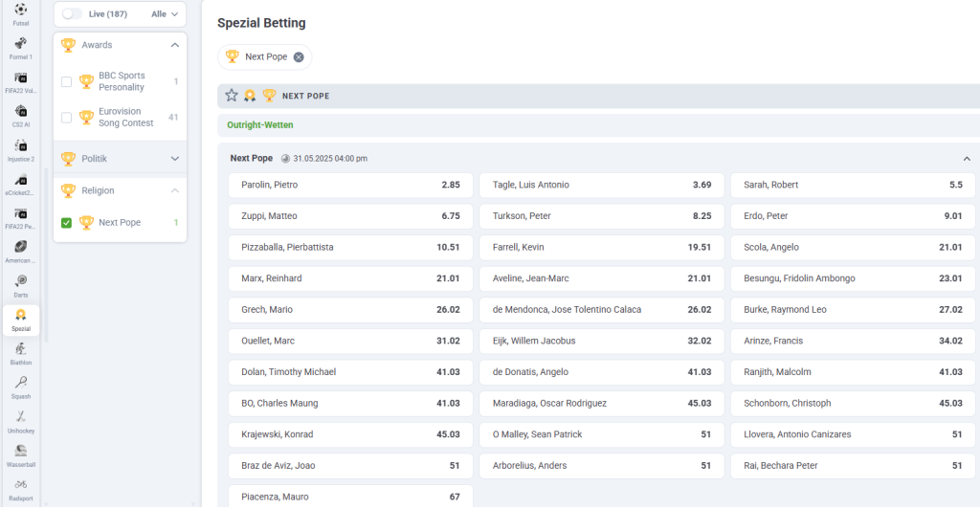Pick Ouellet, Marc at 31.02
This screenshot has height=509, width=980.
[350, 341]
